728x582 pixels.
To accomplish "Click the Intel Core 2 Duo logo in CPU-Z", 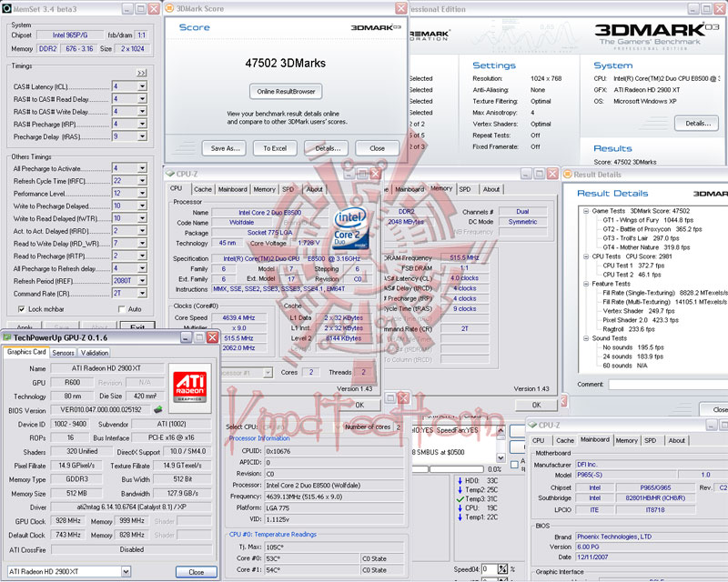I will point(350,228).
